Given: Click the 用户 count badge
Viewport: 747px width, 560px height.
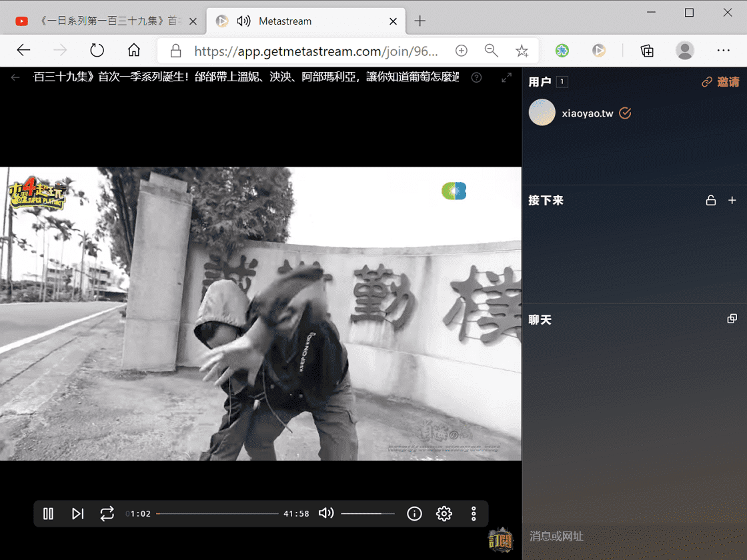Looking at the screenshot, I should (562, 81).
